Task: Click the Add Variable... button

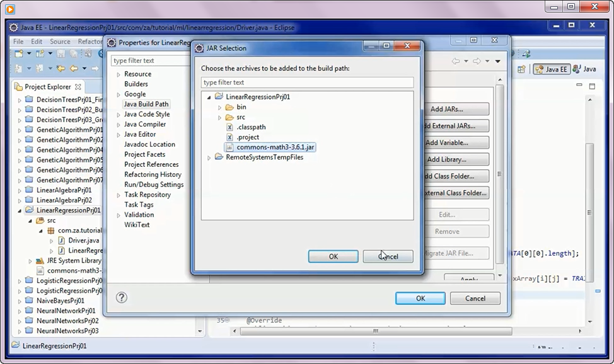Action: coord(456,142)
